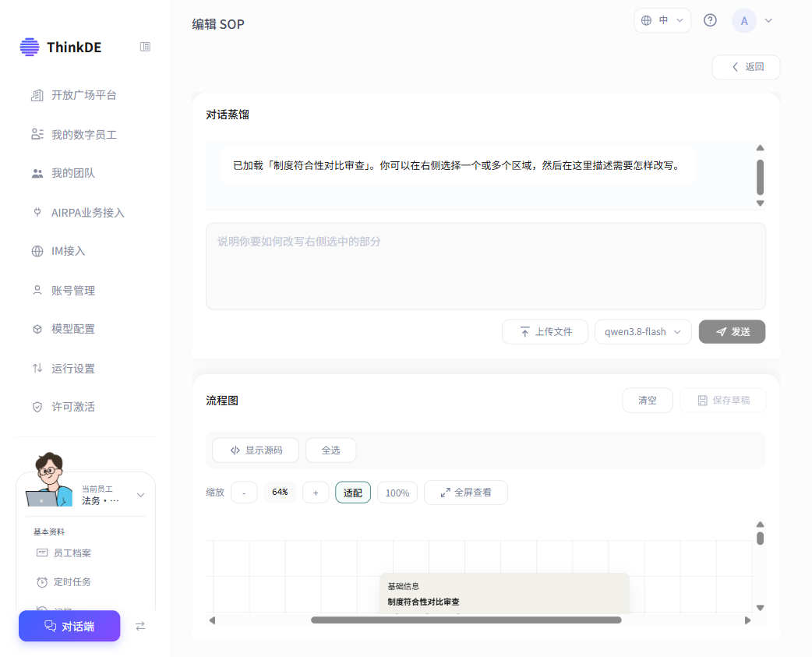Open the qwen3.8-flash model dropdown

point(643,332)
